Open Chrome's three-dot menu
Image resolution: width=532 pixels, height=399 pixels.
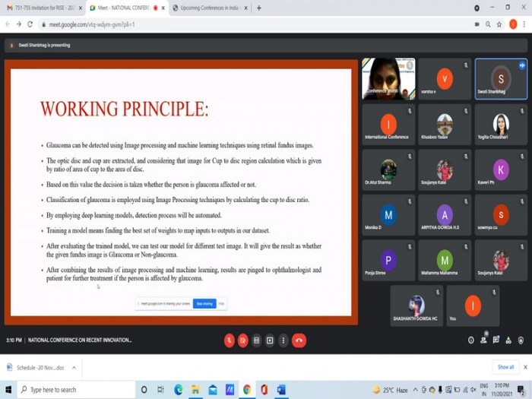point(525,24)
